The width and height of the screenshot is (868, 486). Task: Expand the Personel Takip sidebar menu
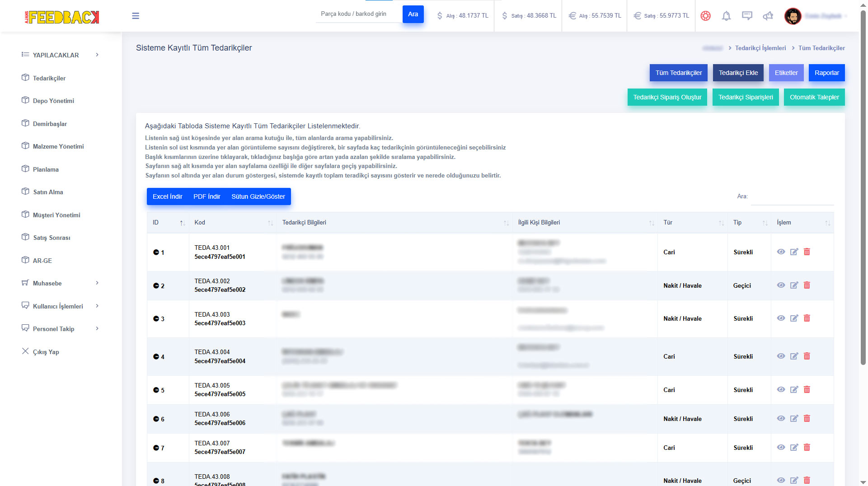pos(60,329)
